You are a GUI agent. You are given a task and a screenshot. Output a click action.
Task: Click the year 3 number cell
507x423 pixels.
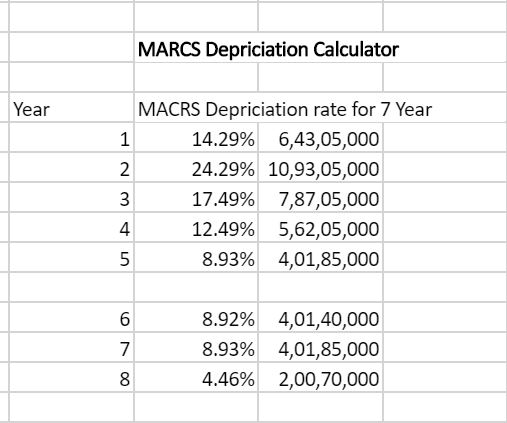pos(72,199)
